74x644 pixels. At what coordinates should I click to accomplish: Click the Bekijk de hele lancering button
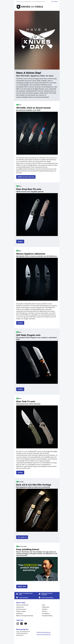[x=26, y=177]
